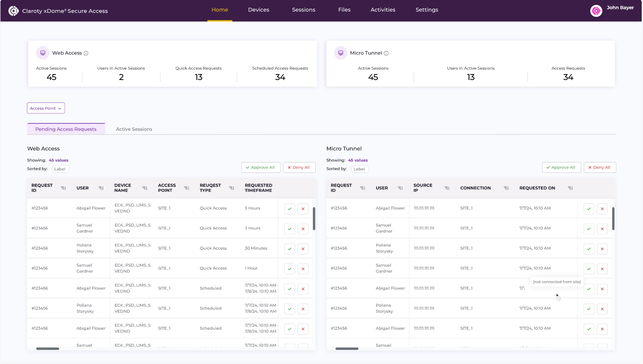Click John Bayer profile avatar
The image size is (643, 364).
click(596, 11)
